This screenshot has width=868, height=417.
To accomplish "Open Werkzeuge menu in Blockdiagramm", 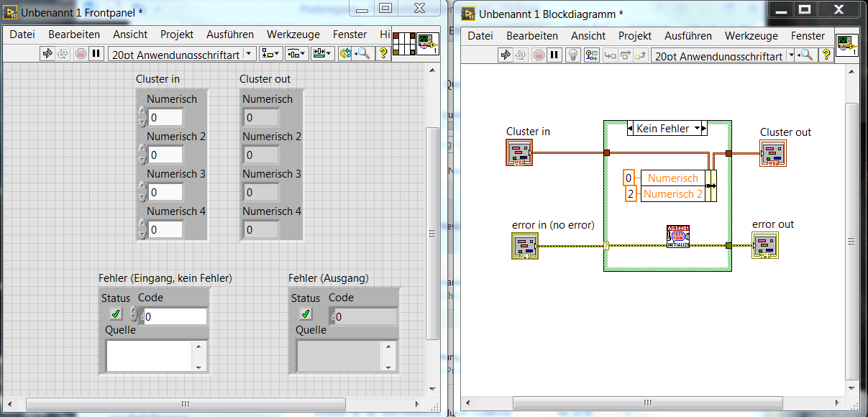I will [x=751, y=35].
